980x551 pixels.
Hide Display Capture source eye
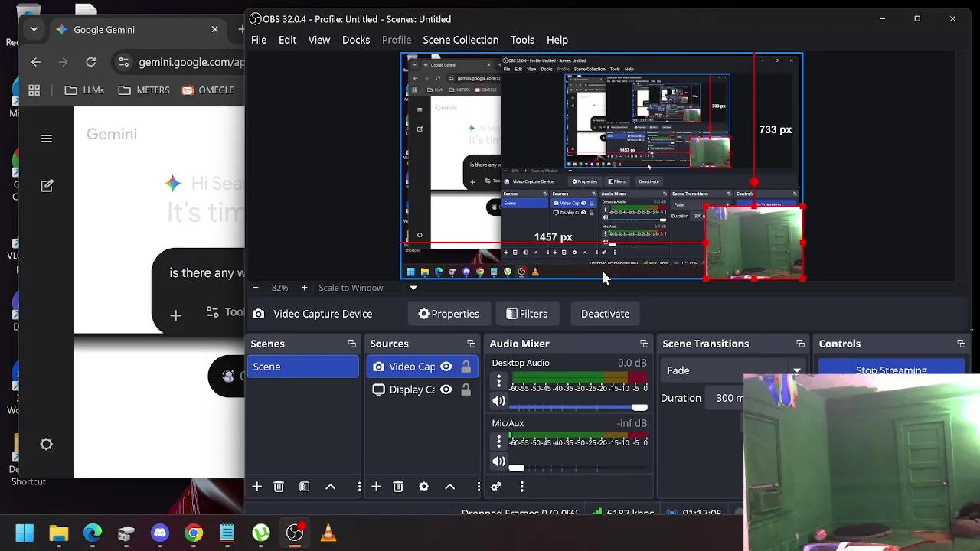(446, 390)
